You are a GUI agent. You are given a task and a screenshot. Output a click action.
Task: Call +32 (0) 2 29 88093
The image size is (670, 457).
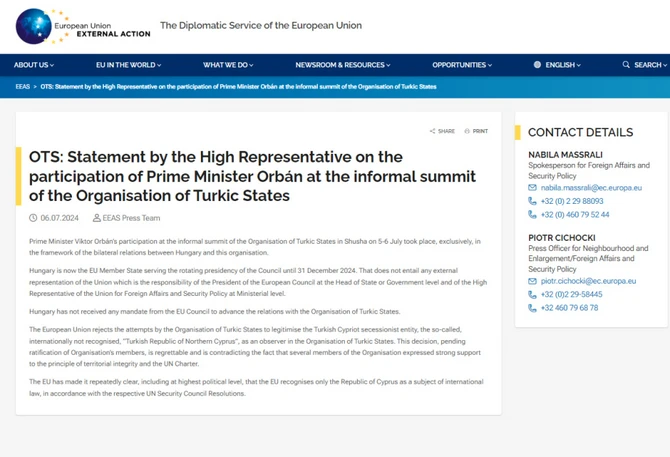tap(572, 201)
